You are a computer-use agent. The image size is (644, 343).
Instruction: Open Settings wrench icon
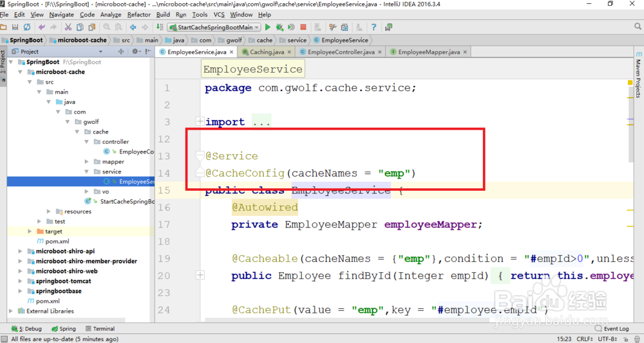click(333, 27)
